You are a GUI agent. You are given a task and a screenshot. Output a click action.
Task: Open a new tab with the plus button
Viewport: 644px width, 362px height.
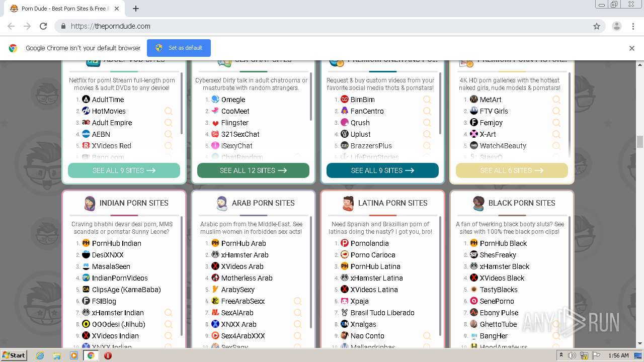(136, 9)
